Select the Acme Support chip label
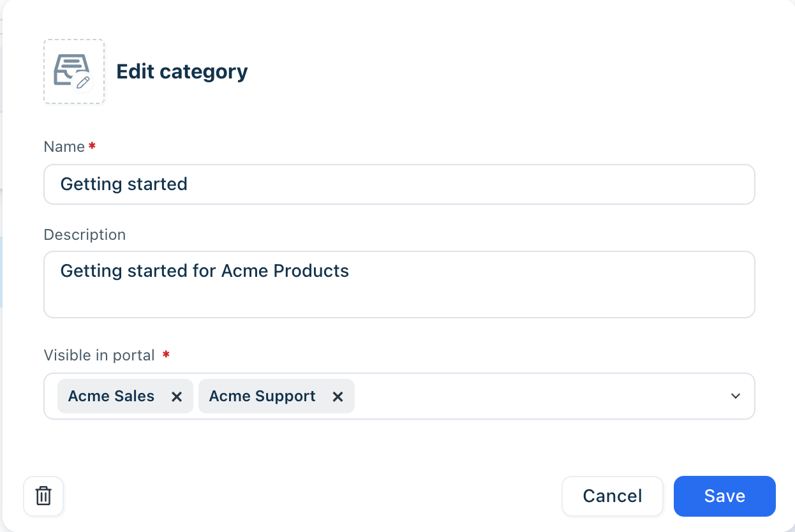Screen dimensions: 795x532 tap(262, 396)
